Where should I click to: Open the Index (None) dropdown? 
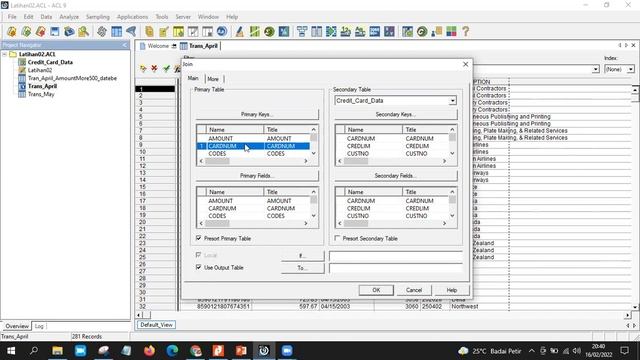(631, 69)
